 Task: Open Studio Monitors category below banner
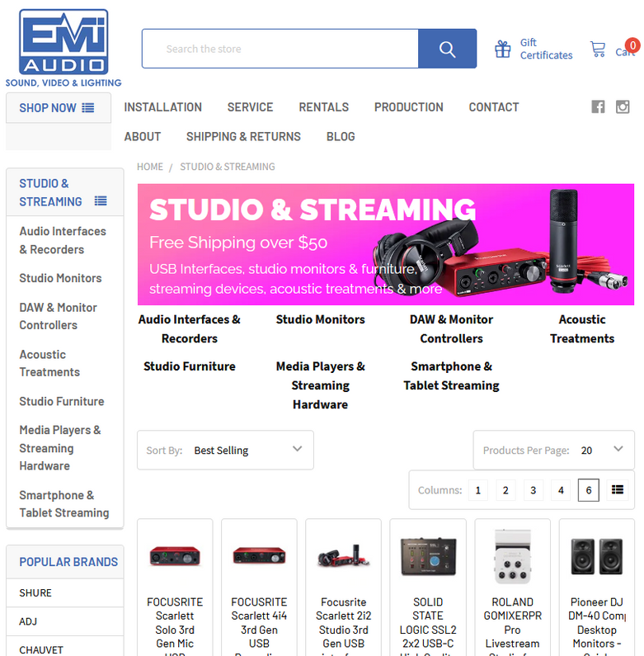[320, 319]
